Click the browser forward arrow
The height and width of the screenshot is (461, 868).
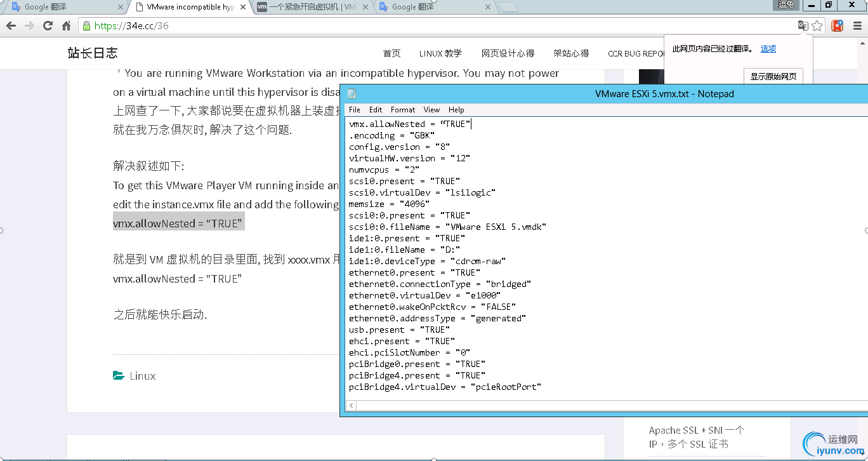[x=29, y=26]
